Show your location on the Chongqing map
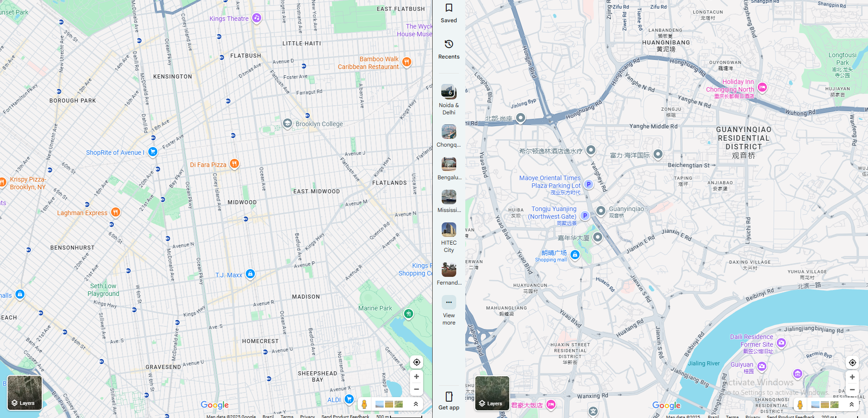This screenshot has width=868, height=418. pos(853,363)
